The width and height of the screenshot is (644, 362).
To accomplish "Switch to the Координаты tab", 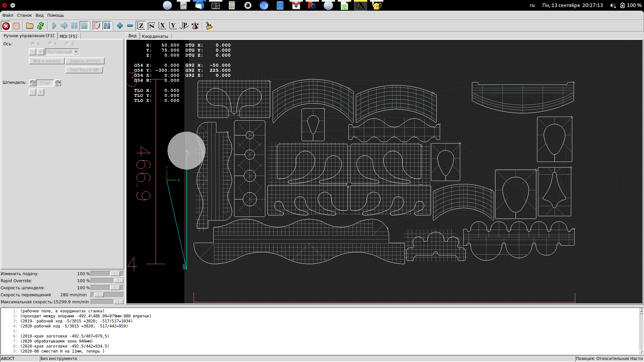I will (155, 36).
